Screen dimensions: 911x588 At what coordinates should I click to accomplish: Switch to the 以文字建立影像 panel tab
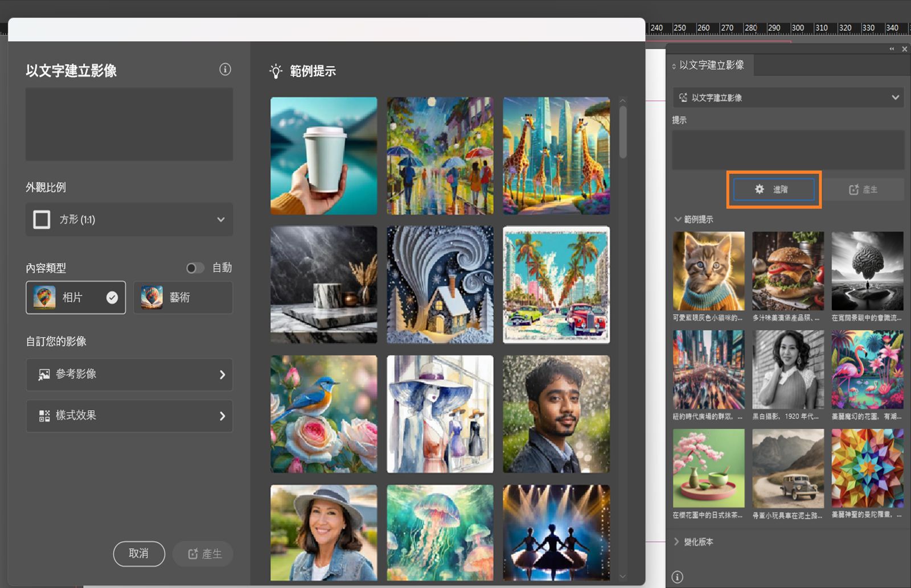(711, 65)
